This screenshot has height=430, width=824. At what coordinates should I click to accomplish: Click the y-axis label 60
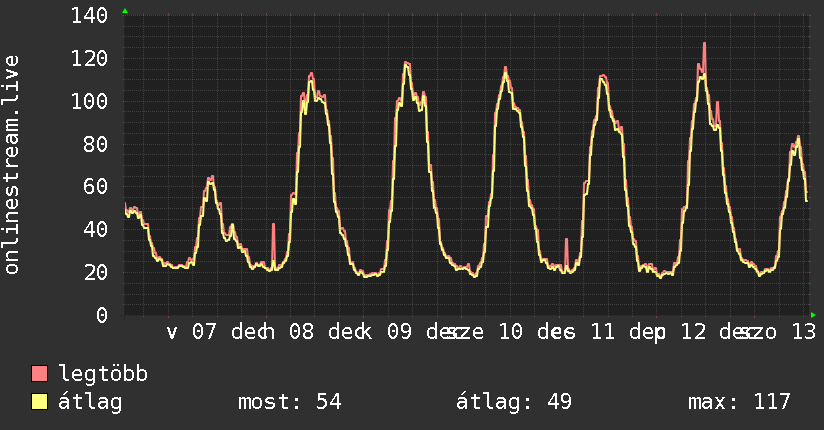[95, 187]
